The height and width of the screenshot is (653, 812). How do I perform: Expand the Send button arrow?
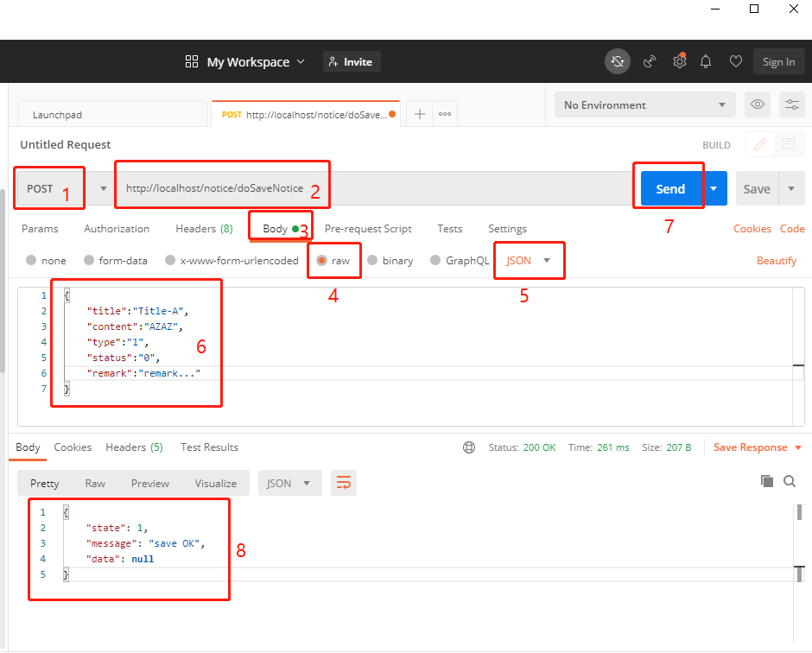[714, 188]
